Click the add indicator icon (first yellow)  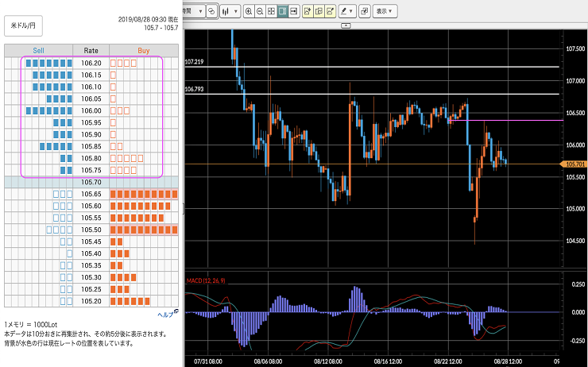308,11
